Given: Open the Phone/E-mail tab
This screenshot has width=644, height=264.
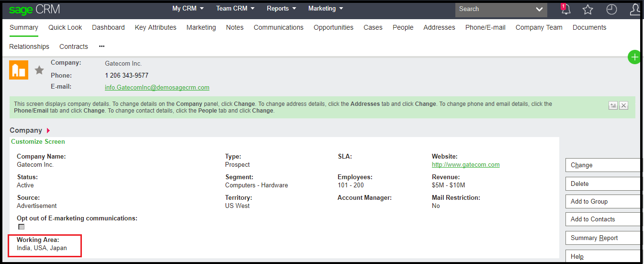Looking at the screenshot, I should click(x=486, y=27).
